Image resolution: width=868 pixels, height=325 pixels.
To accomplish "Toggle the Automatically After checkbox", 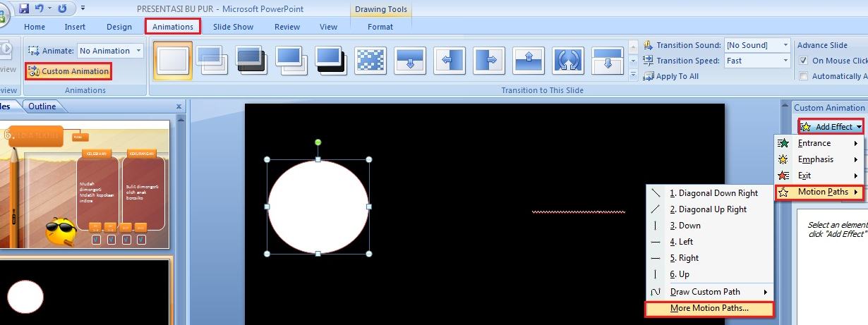I will click(x=804, y=76).
